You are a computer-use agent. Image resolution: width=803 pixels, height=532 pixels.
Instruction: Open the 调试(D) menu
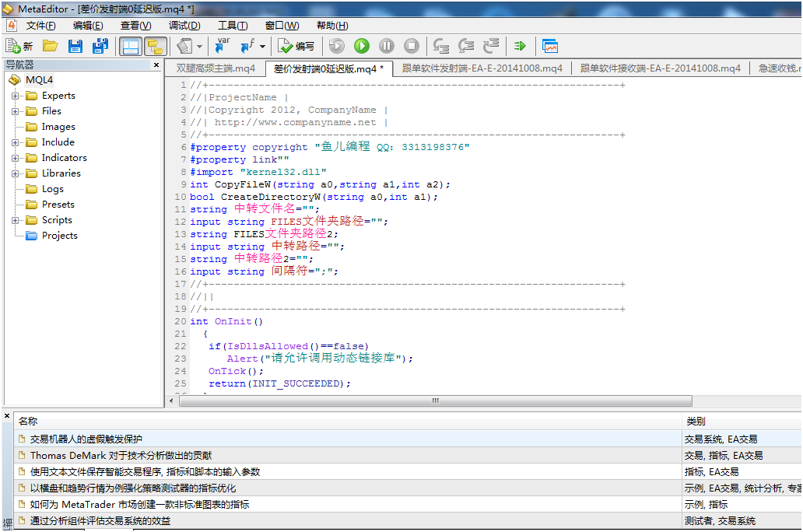(184, 26)
